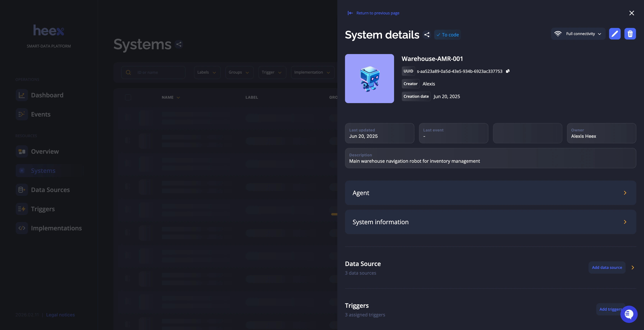
Task: Click the Add data source button
Action: coord(607,267)
